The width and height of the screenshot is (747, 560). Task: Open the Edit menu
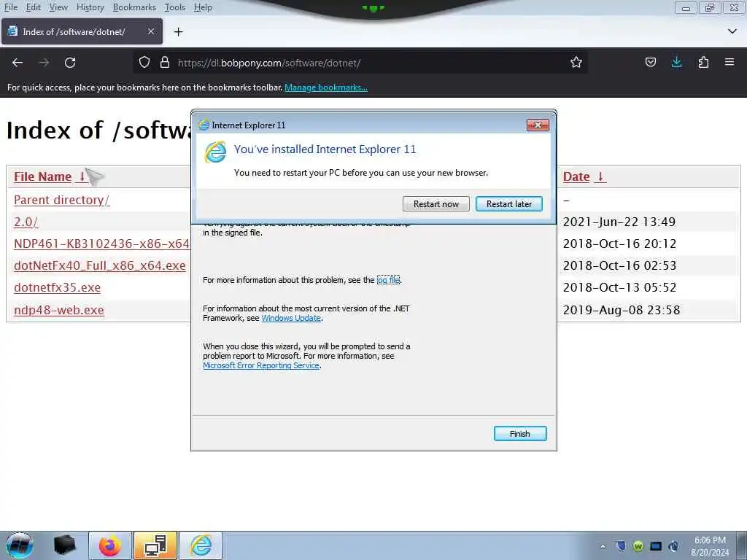[34, 7]
